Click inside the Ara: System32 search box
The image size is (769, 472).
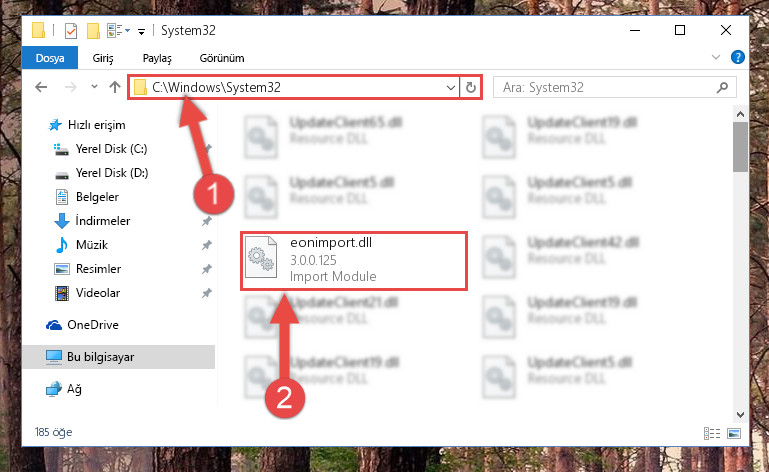tap(605, 87)
